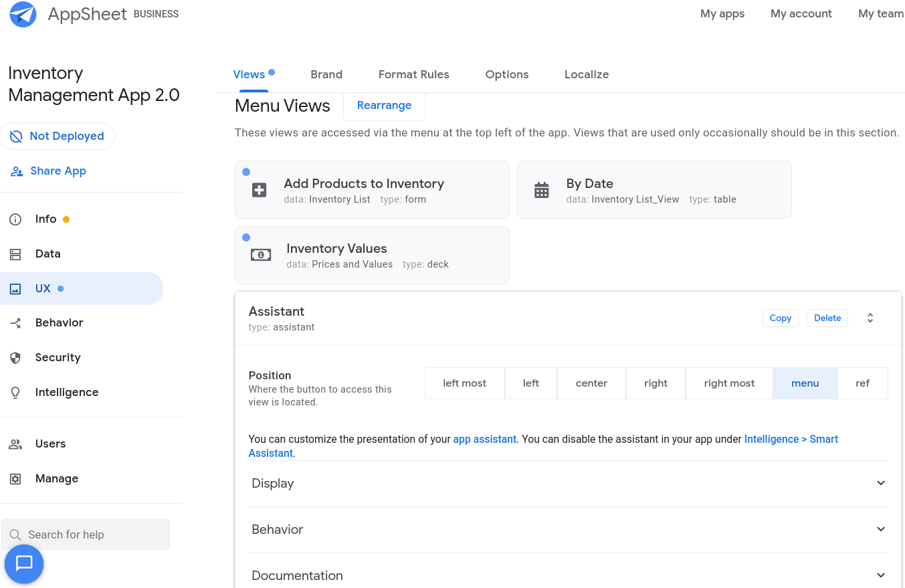Select the ref position option
Viewport: 905px width, 588px height.
pyautogui.click(x=863, y=383)
